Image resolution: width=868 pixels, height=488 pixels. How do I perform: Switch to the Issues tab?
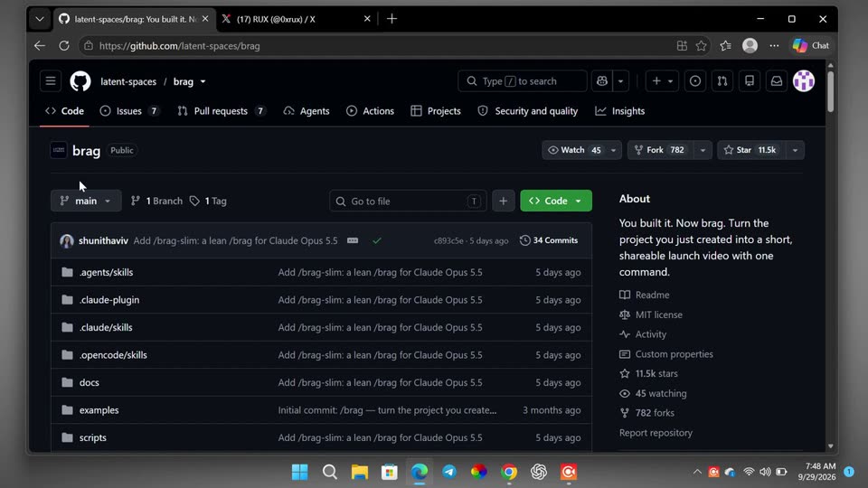[129, 111]
